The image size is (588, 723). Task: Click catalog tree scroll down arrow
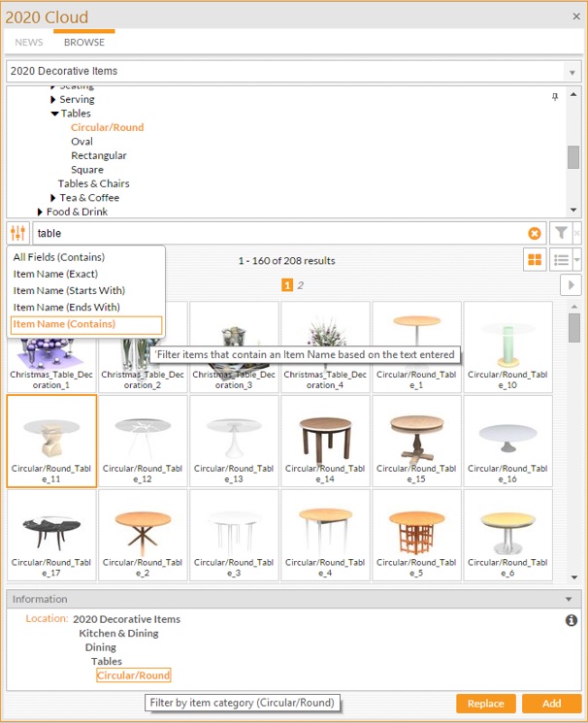tap(573, 210)
